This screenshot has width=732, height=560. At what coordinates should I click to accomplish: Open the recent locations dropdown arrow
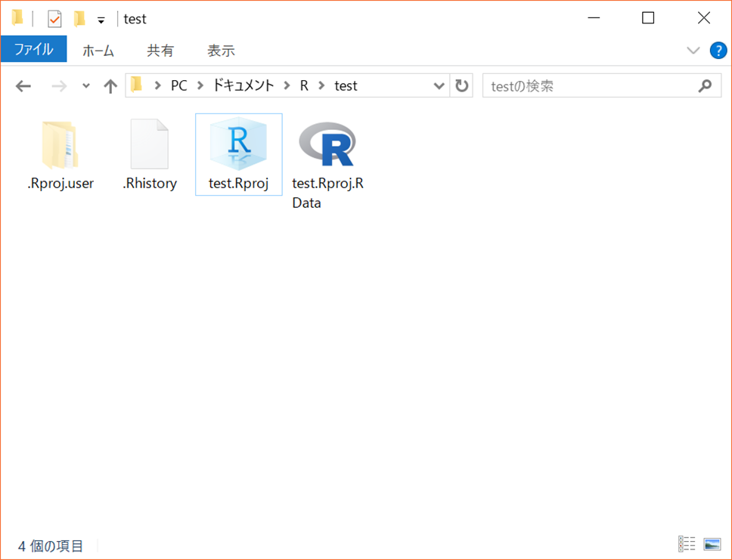tap(85, 86)
